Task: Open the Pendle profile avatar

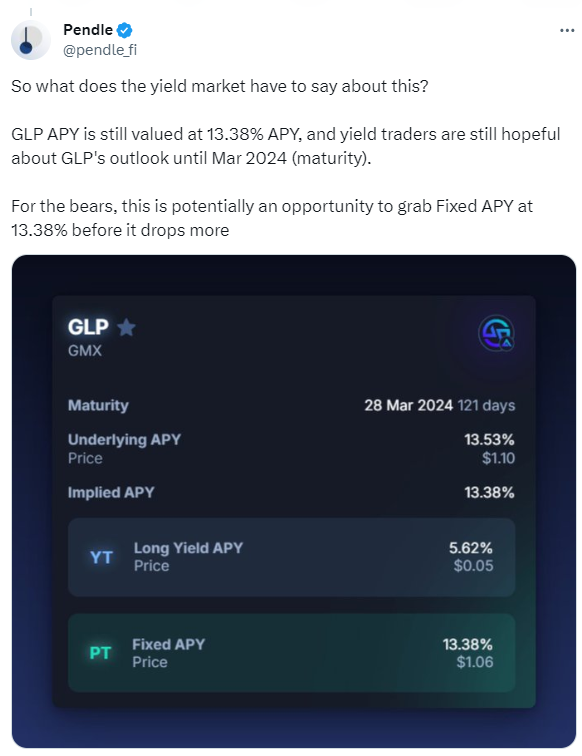Action: click(x=30, y=40)
